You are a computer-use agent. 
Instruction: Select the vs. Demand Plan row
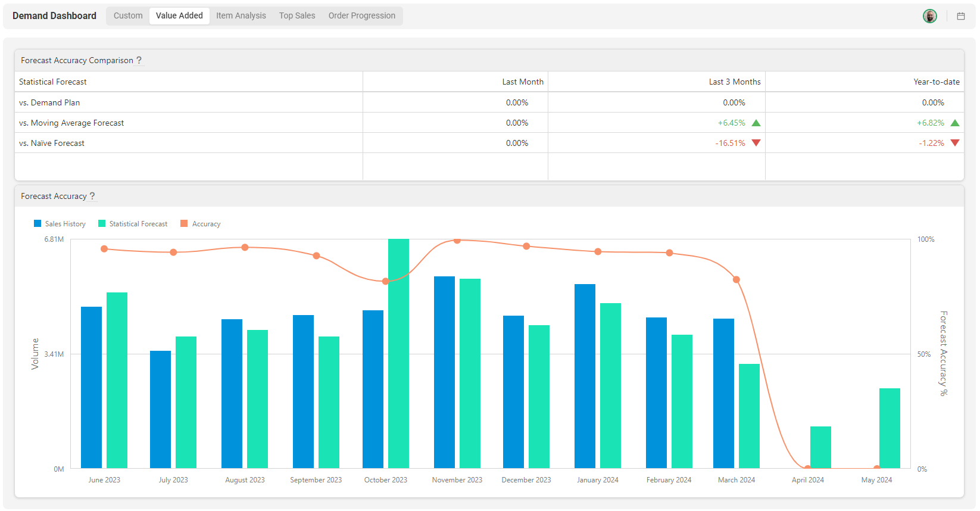click(x=489, y=102)
